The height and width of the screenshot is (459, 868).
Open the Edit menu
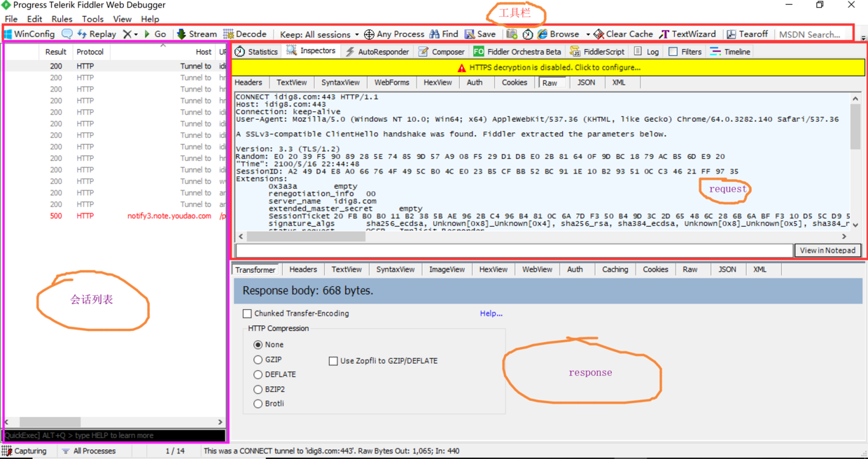(34, 19)
